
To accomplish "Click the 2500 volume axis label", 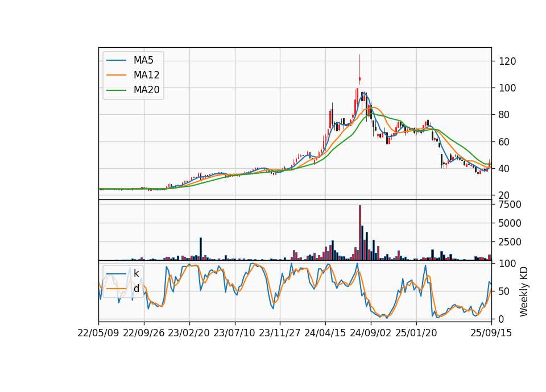I will [510, 242].
